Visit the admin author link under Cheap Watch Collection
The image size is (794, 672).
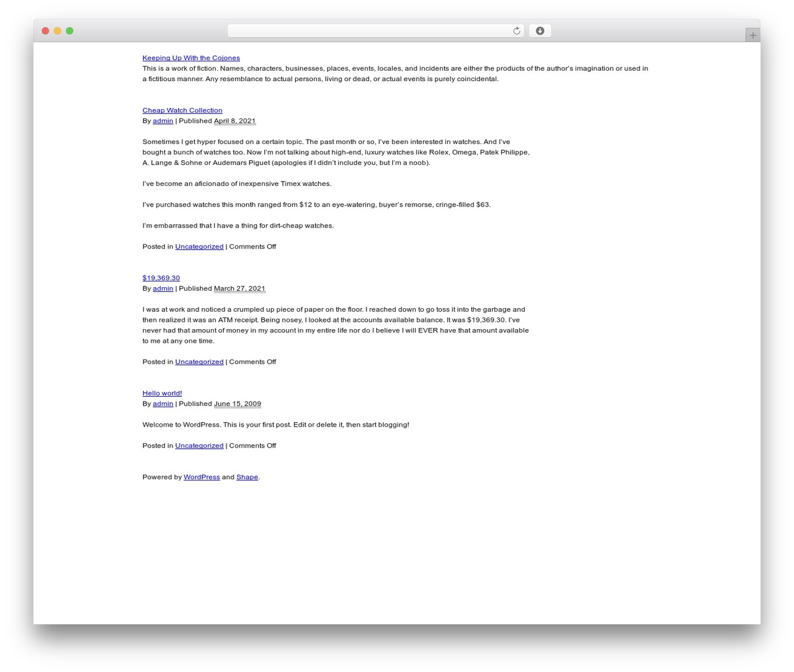(x=163, y=121)
